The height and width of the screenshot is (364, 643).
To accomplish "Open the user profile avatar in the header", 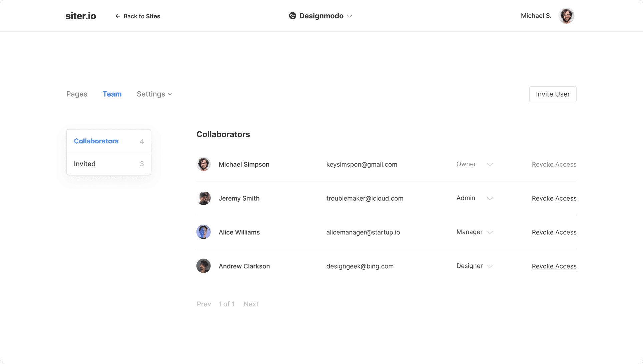I will tap(566, 16).
